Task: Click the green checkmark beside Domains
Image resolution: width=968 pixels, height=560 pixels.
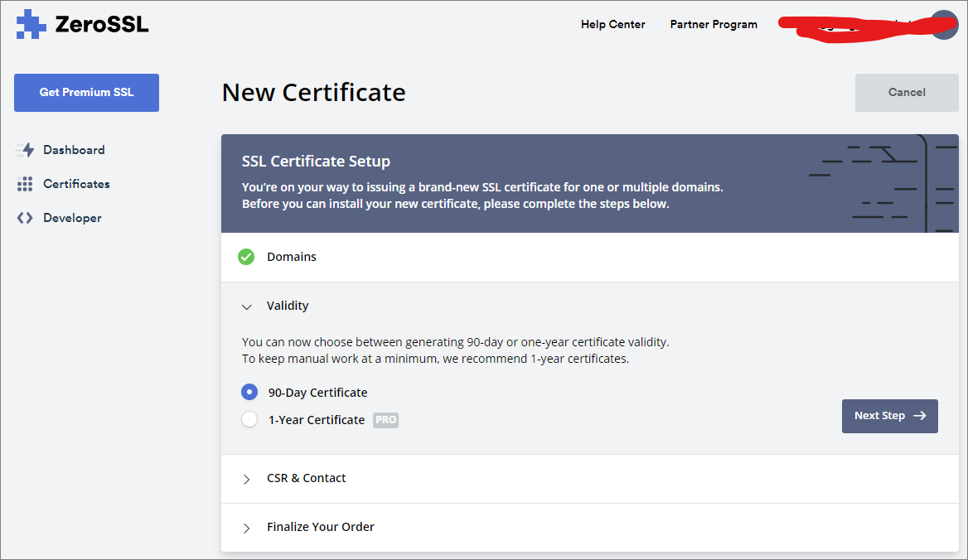Action: pos(246,257)
